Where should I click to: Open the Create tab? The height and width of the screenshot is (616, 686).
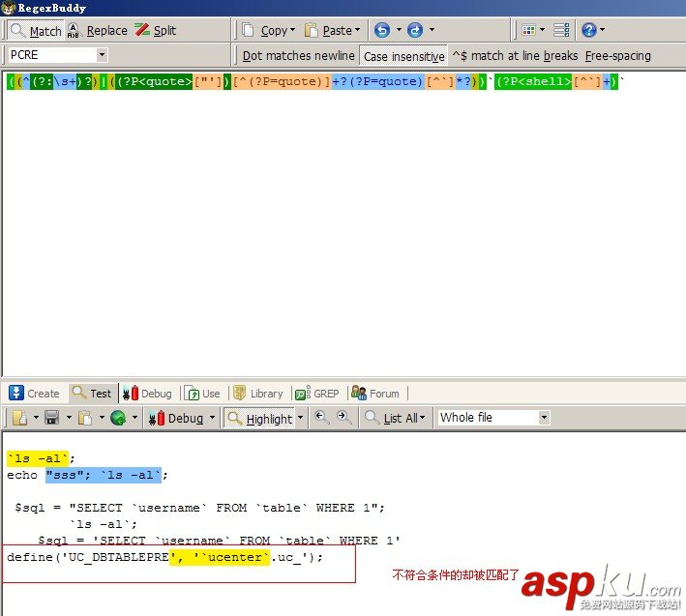pyautogui.click(x=34, y=394)
